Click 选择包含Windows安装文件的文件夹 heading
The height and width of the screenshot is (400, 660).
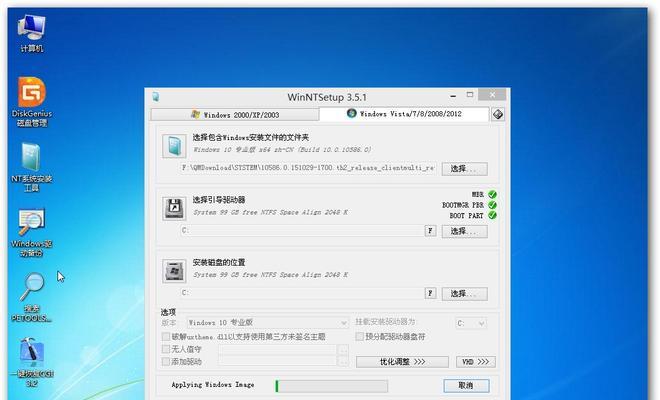pyautogui.click(x=251, y=138)
